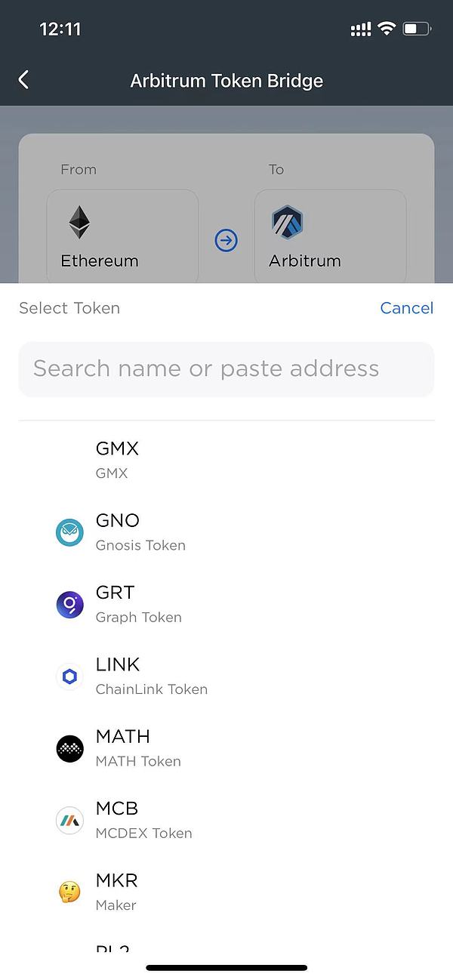Click the ChainLink hexagon icon
This screenshot has width=453, height=980.
pos(69,676)
